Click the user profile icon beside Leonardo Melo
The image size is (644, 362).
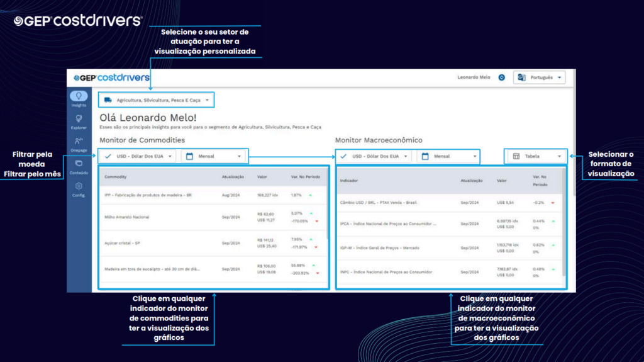tap(501, 77)
